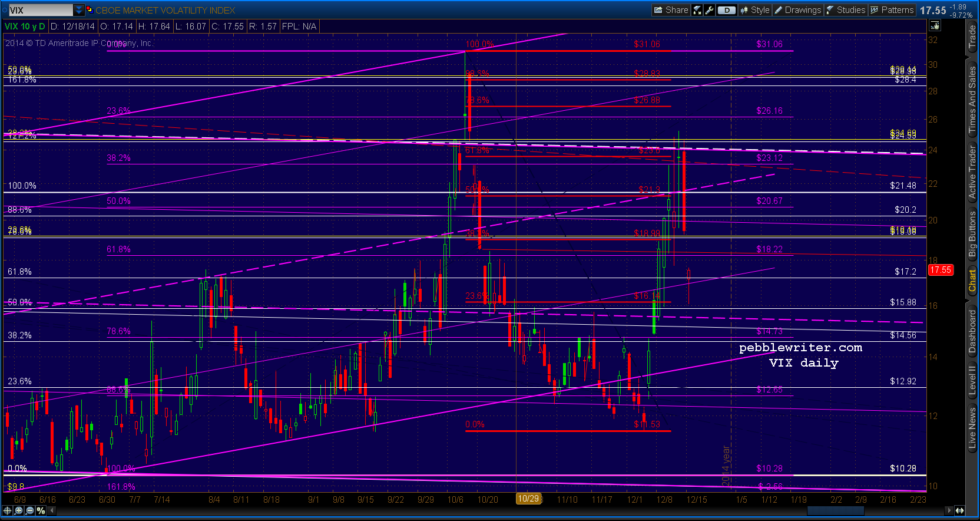Click the symbol link color squares icon

click(90, 10)
